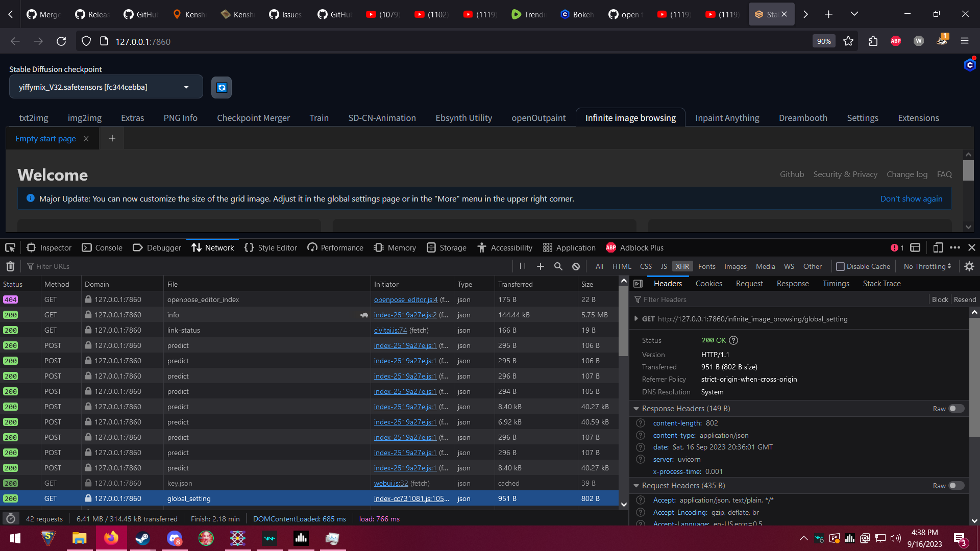Refresh the Stable Diffusion checkpoint list
Image resolution: width=980 pixels, height=551 pixels.
coord(221,87)
